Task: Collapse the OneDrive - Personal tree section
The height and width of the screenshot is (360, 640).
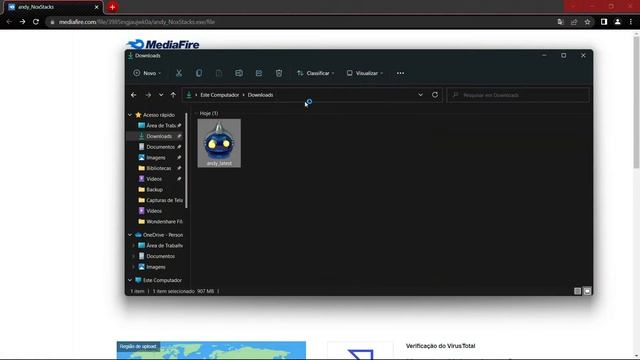Action: point(130,235)
